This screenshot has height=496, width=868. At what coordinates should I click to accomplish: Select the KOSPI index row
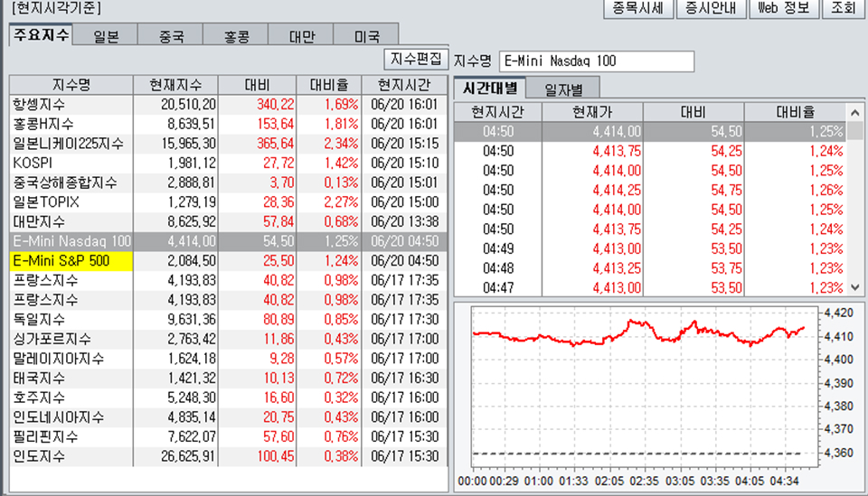(x=71, y=163)
